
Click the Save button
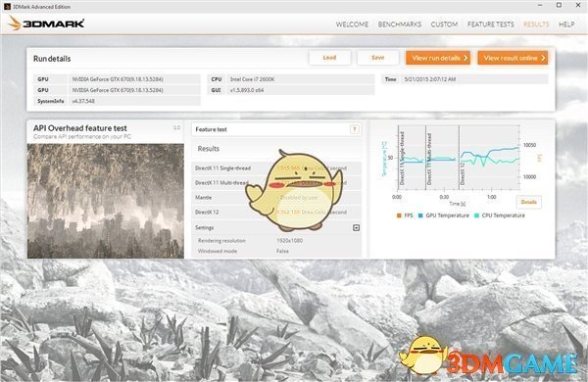click(377, 58)
